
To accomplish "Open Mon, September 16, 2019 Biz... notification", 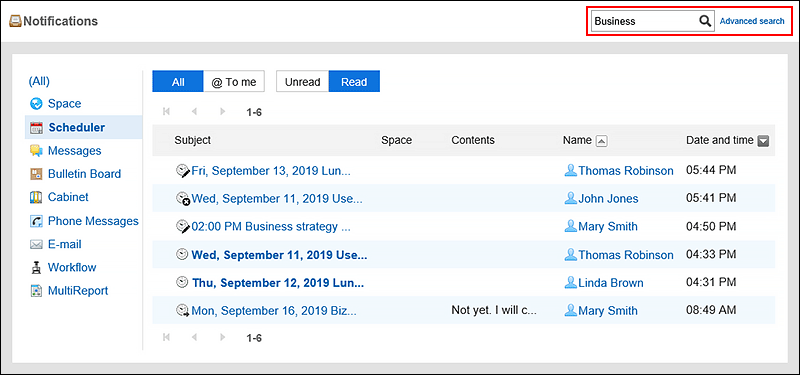I will click(274, 310).
